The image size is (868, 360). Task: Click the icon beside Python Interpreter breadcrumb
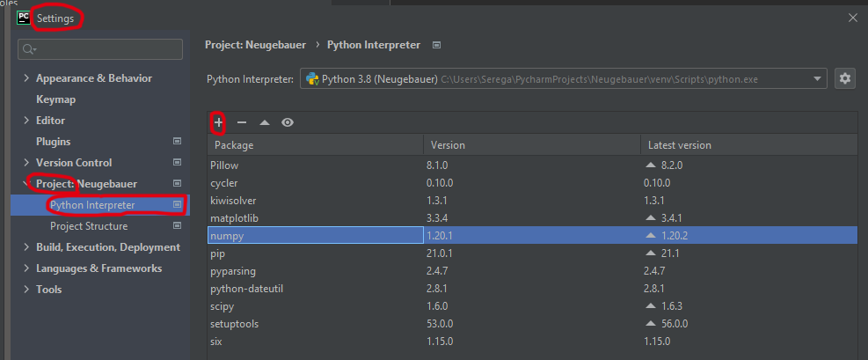tap(437, 45)
